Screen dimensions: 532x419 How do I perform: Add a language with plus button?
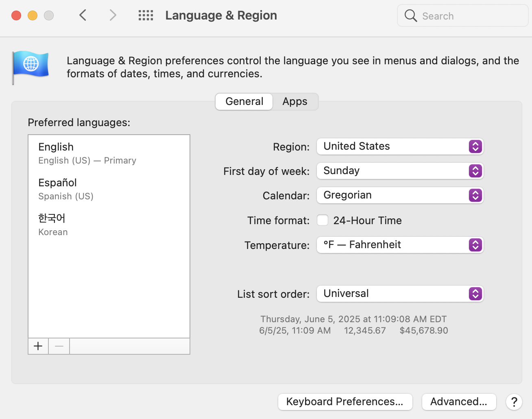(x=38, y=346)
